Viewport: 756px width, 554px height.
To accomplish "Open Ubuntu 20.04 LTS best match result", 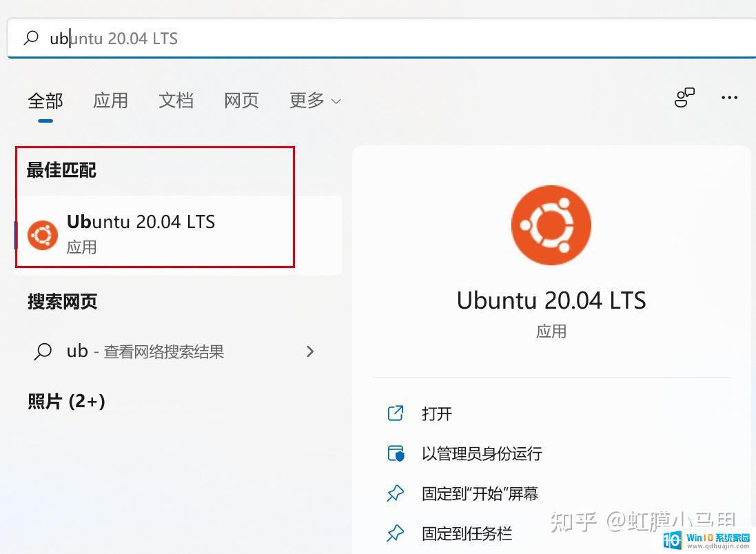I will (178, 235).
